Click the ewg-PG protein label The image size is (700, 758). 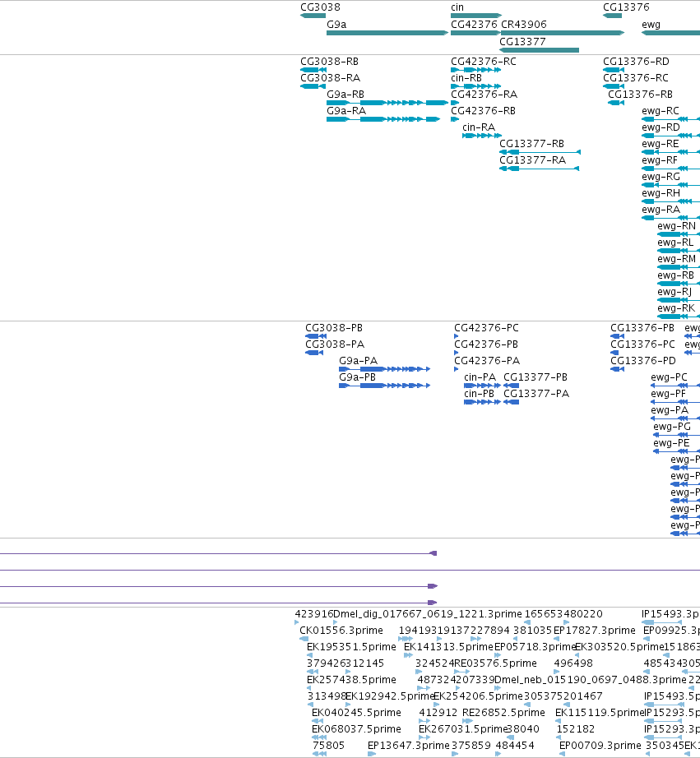point(672,427)
